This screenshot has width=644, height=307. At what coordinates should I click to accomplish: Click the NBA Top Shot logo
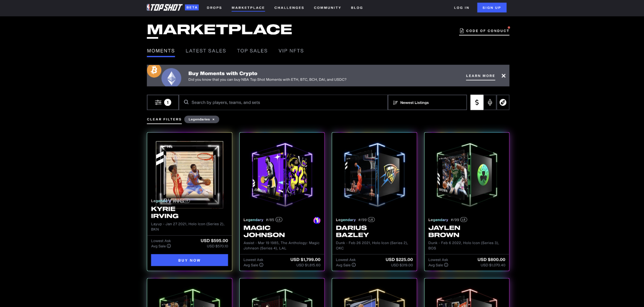(165, 7)
